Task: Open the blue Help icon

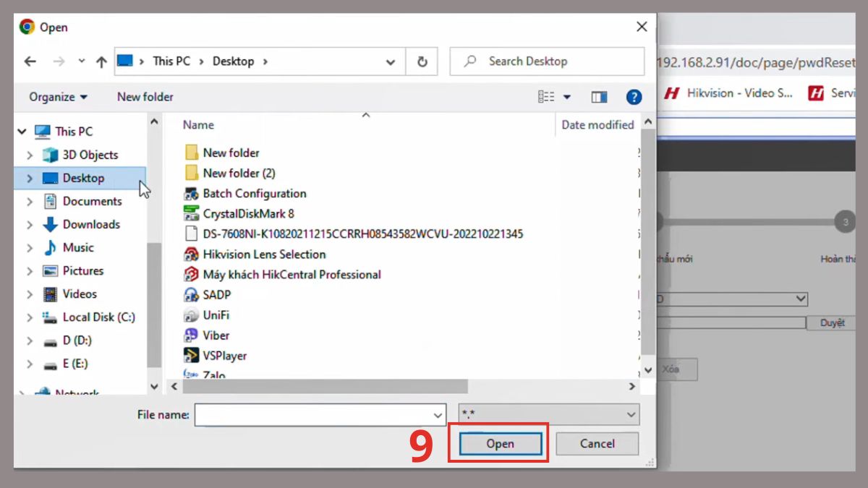Action: 634,97
